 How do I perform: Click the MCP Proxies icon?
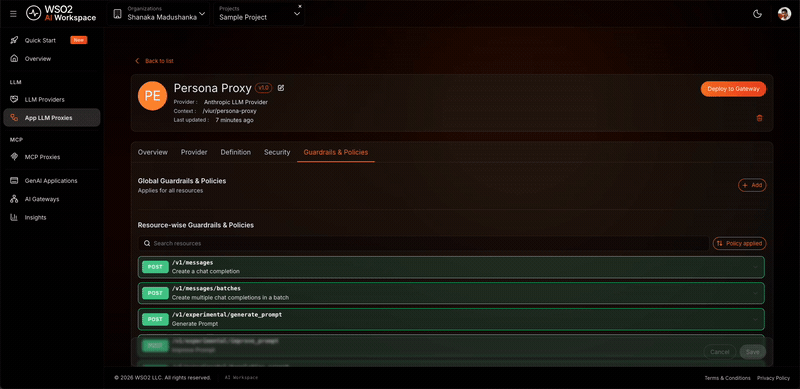[14, 157]
